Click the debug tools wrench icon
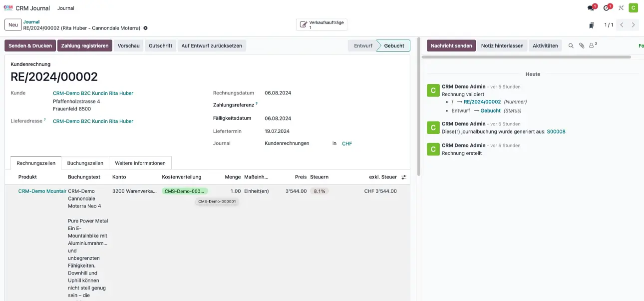 (x=621, y=8)
